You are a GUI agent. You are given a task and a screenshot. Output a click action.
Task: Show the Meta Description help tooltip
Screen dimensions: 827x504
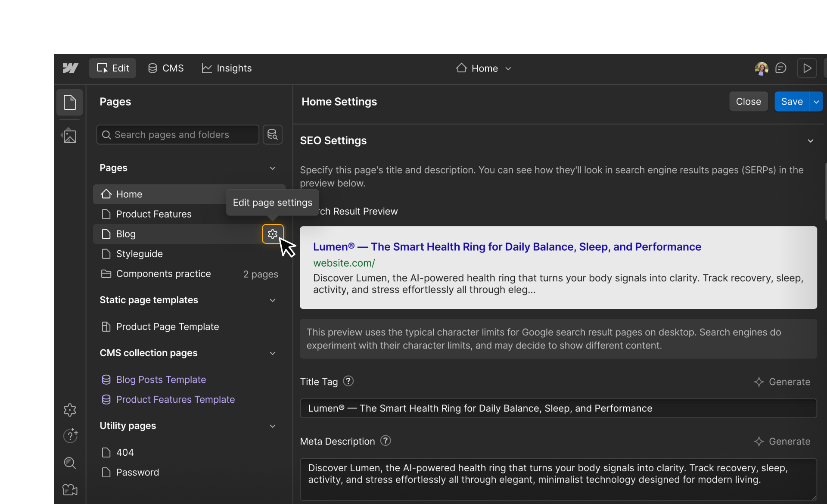point(385,441)
